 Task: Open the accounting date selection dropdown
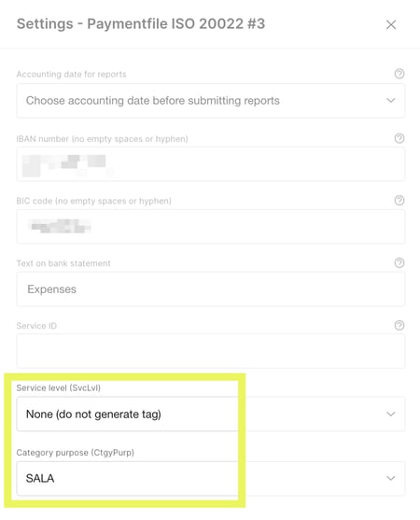point(211,101)
